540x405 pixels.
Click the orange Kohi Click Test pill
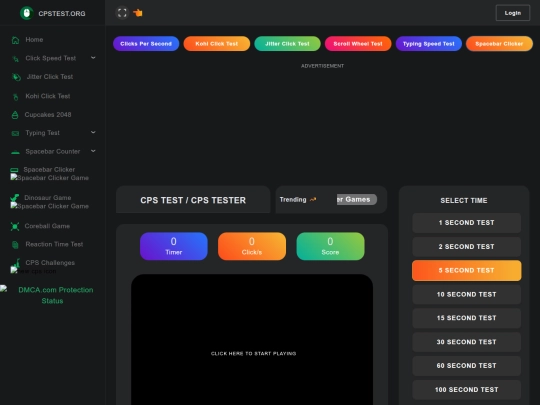click(217, 44)
